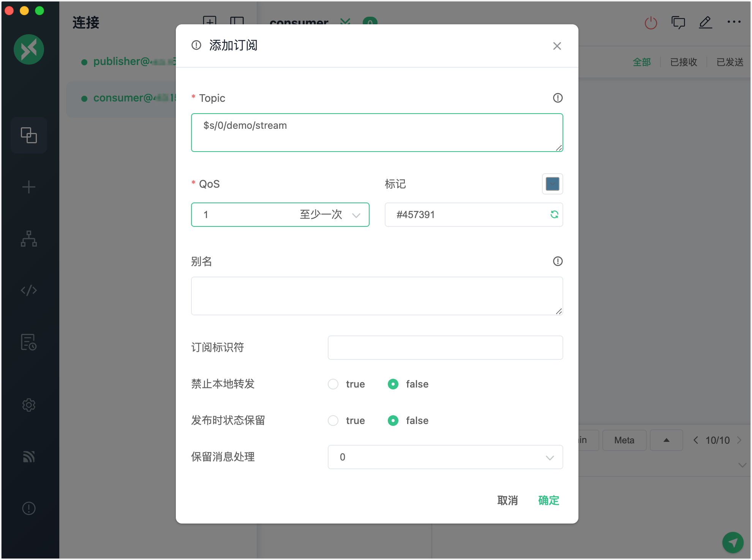Expand the 保留消息处理 dropdown

tap(445, 457)
